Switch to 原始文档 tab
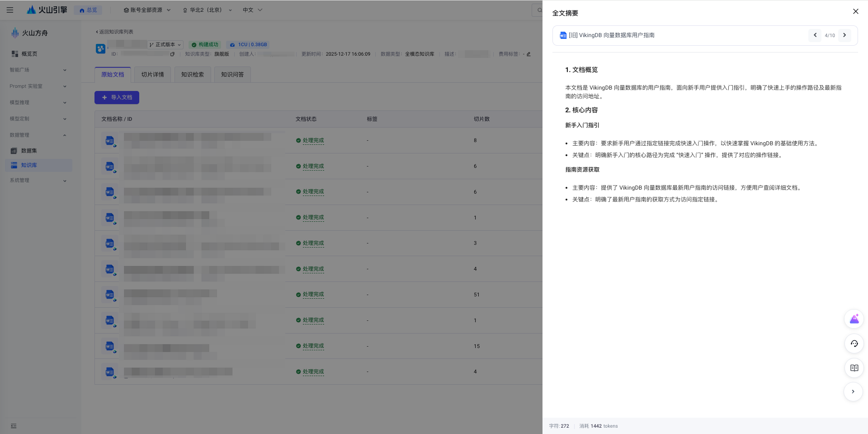This screenshot has width=868, height=434. tap(113, 75)
